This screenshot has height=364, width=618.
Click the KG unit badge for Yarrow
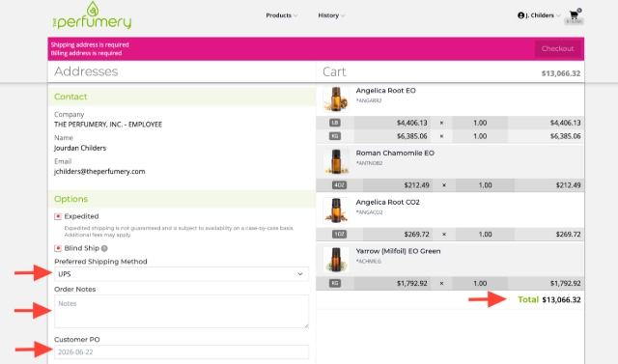click(335, 283)
